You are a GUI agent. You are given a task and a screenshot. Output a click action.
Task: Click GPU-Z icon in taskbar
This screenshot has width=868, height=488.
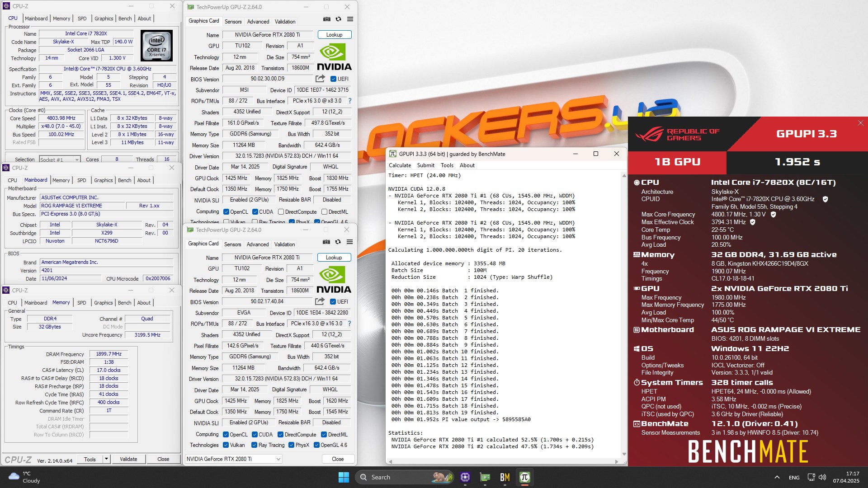(485, 477)
